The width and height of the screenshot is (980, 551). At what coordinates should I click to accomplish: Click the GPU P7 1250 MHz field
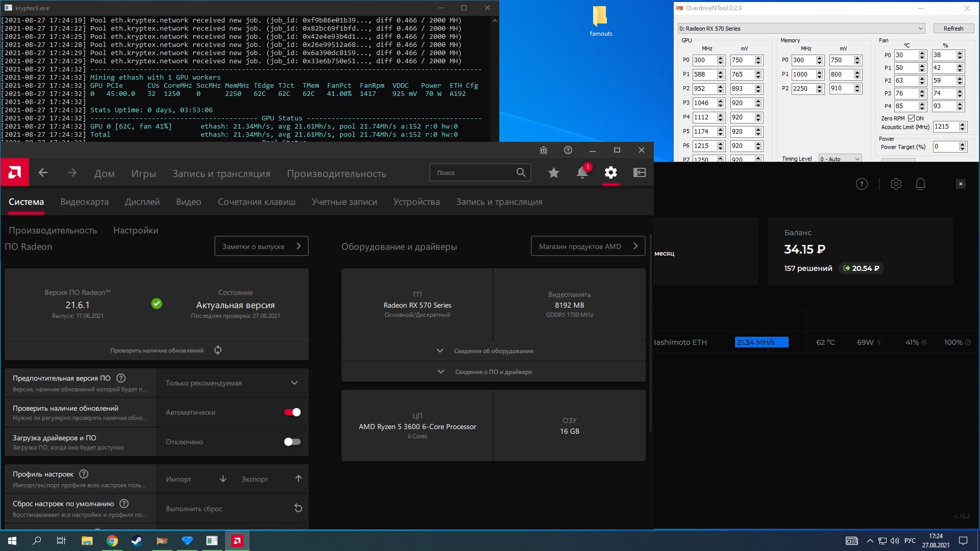coord(704,159)
